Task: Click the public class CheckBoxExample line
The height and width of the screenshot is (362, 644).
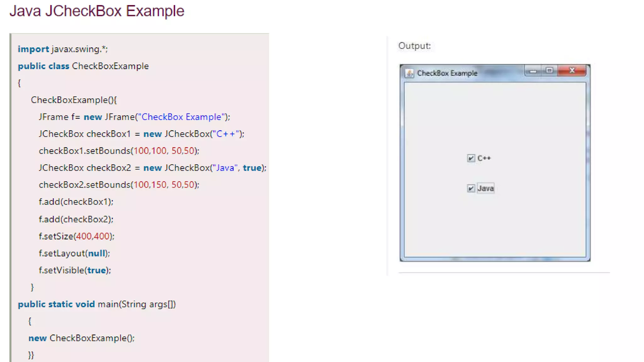Action: coord(83,66)
